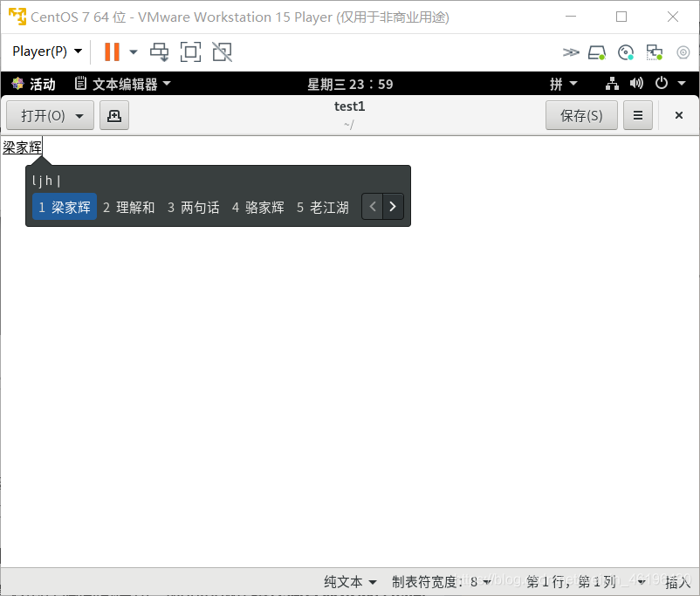Image resolution: width=700 pixels, height=596 pixels.
Task: Open the 制表符宽度 tab width dropdown
Action: (441, 582)
